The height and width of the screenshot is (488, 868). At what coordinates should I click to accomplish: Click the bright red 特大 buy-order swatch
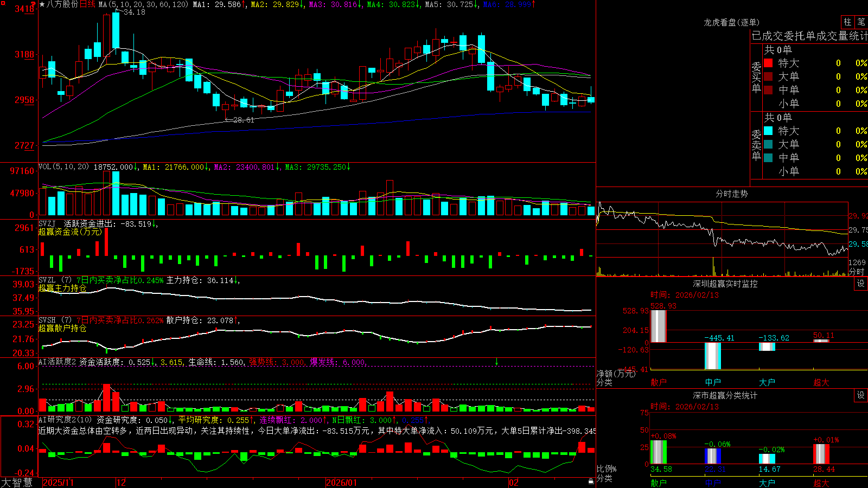pos(768,63)
